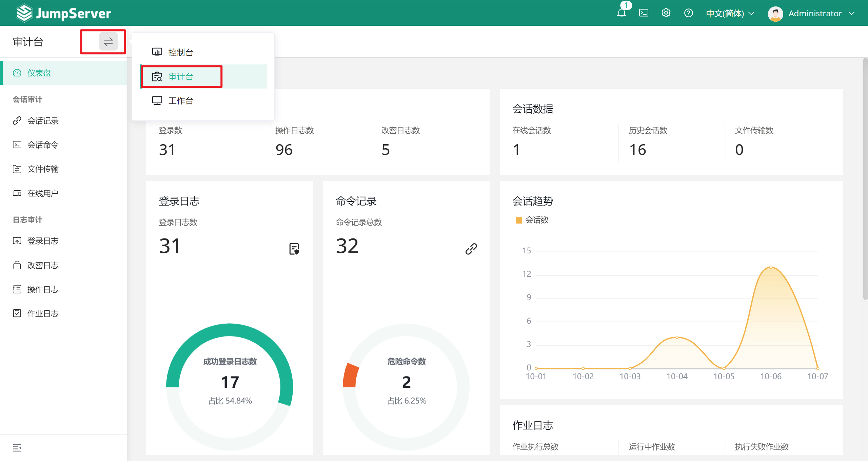Toggle the view switcher arrows button
Viewport: 868px width, 461px height.
click(108, 42)
